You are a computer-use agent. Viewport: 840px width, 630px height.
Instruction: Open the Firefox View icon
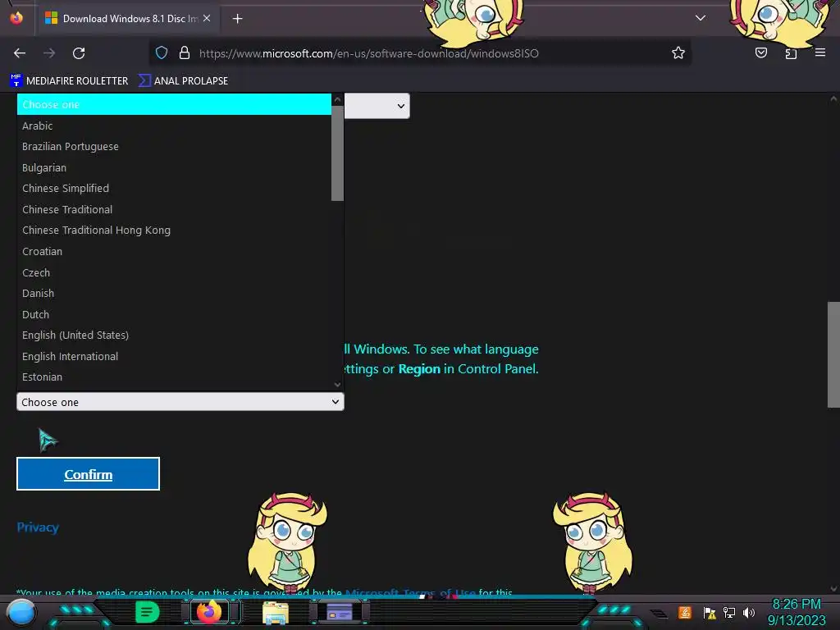pyautogui.click(x=16, y=18)
